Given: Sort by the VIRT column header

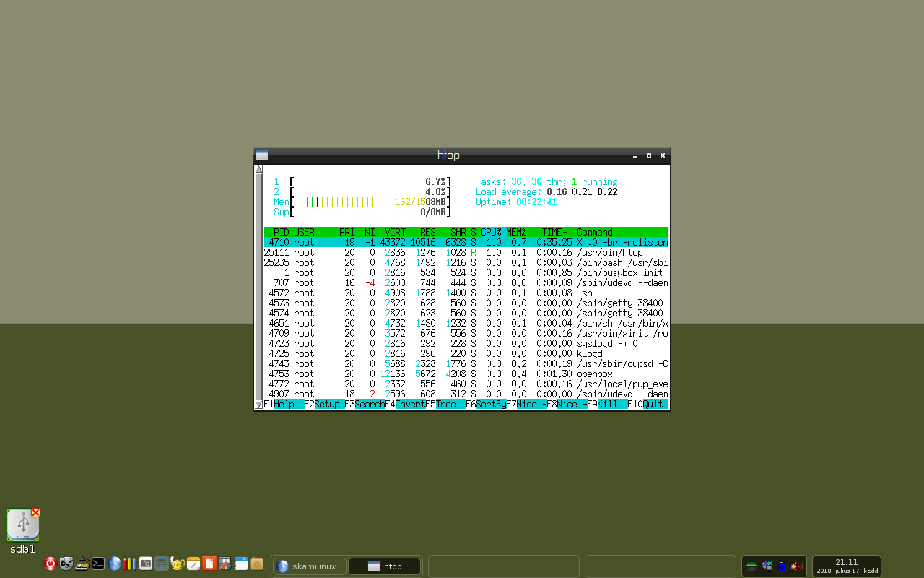Looking at the screenshot, I should (x=395, y=233).
